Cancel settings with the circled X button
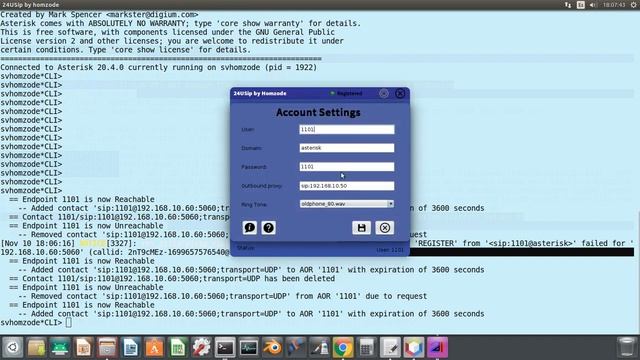This screenshot has height=360, width=640. [x=384, y=228]
